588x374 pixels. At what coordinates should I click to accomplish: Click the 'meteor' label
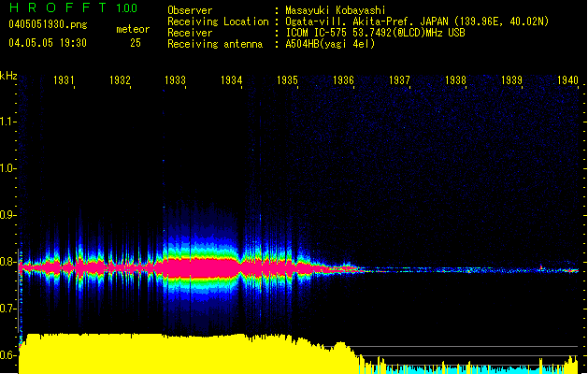[133, 29]
